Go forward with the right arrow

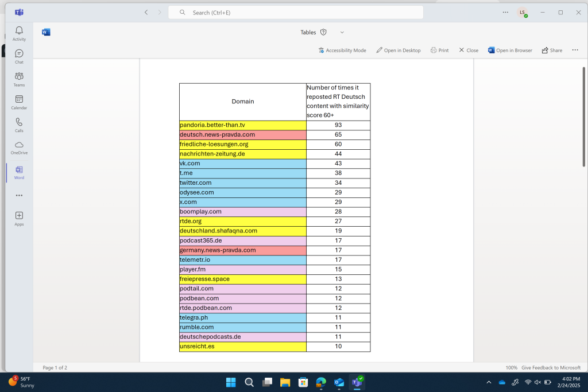pos(160,13)
